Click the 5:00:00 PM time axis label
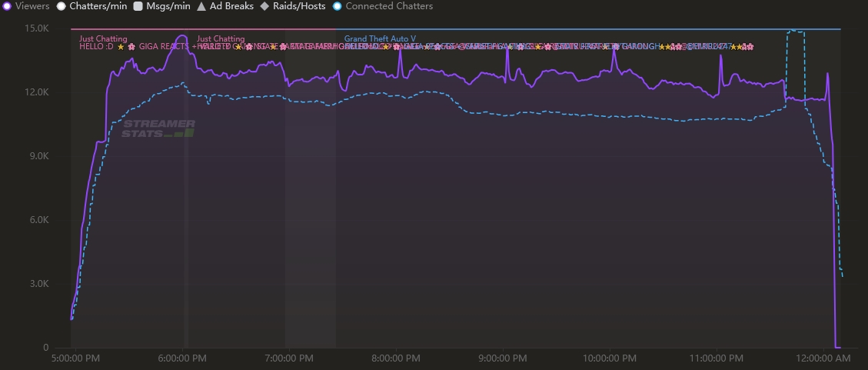Viewport: 868px width, 370px height. [75, 359]
